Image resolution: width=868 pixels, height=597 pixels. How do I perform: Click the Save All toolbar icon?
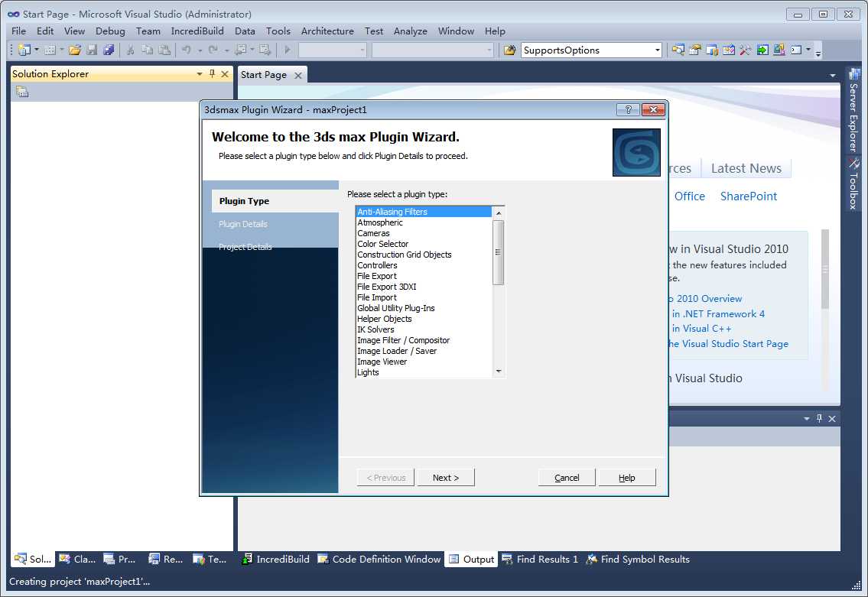109,50
